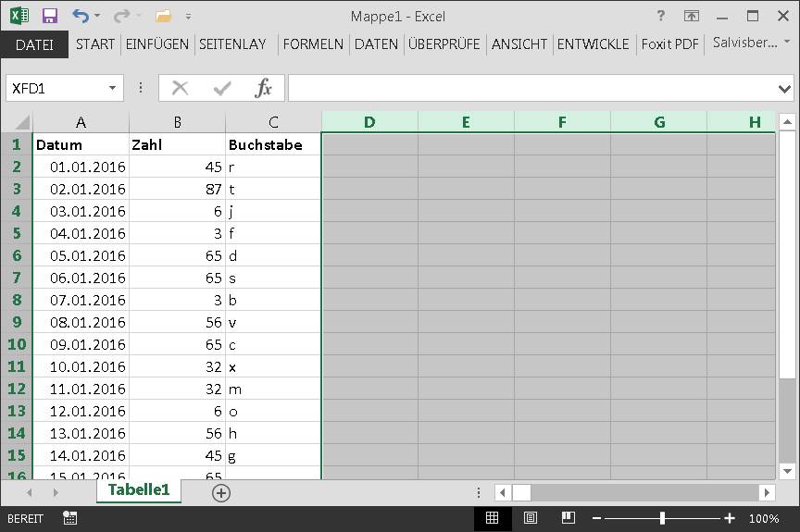Select the Tabelle1 sheet tab

point(139,490)
